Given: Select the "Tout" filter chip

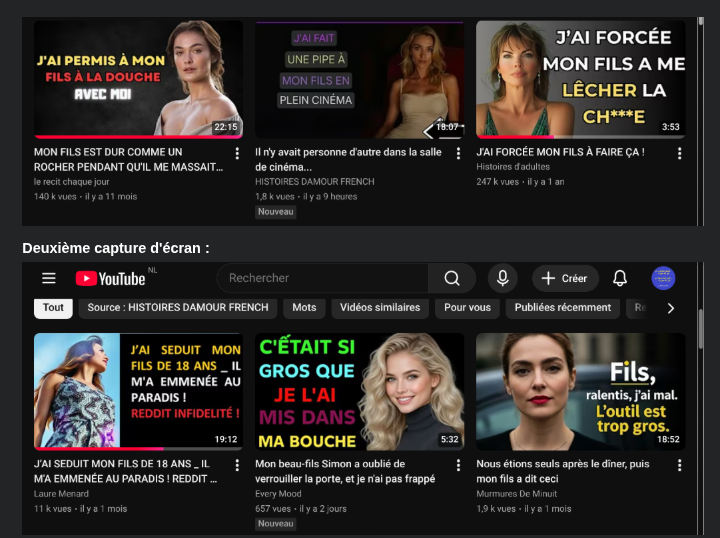Looking at the screenshot, I should (x=53, y=307).
